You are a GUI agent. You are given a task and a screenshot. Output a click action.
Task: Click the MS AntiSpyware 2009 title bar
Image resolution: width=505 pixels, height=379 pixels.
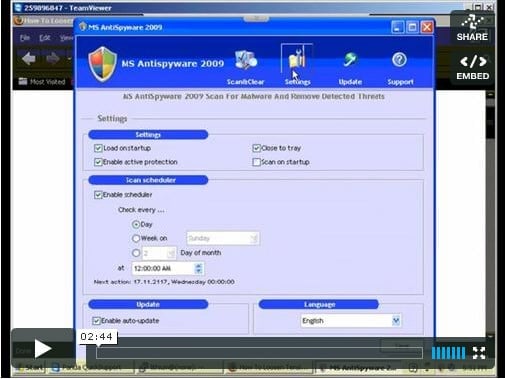(x=233, y=27)
